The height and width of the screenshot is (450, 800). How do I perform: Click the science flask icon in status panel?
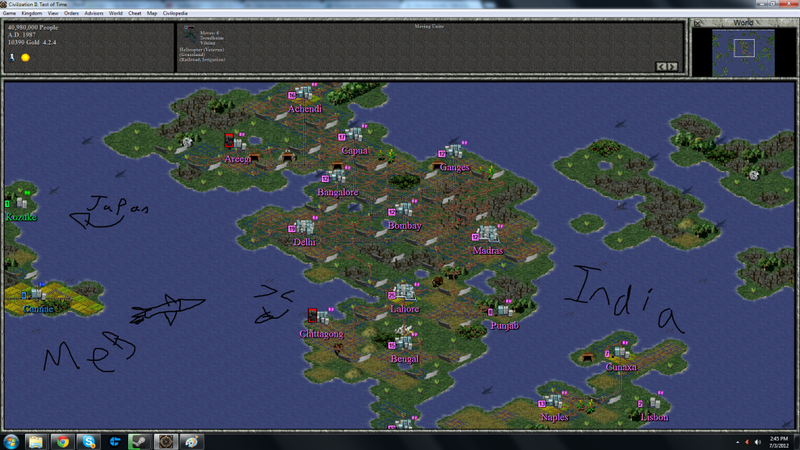[x=12, y=58]
